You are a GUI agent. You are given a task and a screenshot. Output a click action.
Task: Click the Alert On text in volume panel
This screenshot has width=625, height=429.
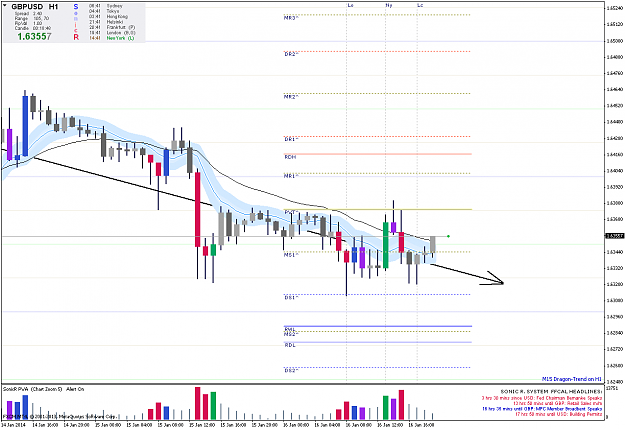point(75,389)
